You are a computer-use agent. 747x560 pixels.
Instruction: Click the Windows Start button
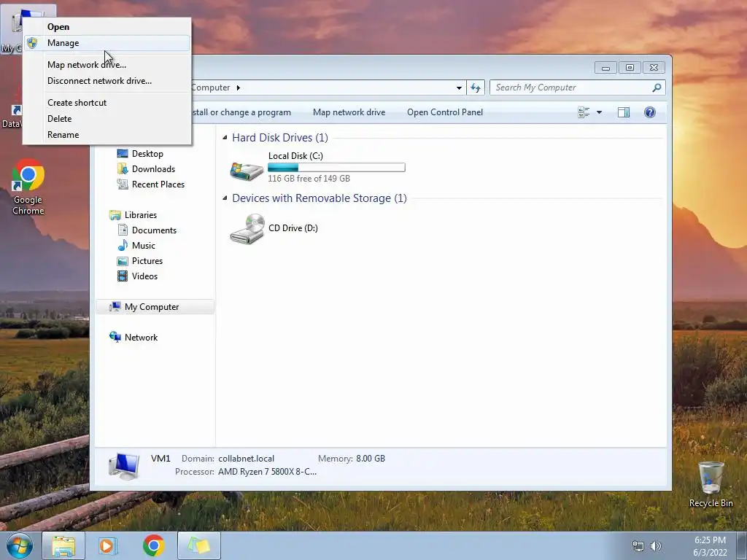[20, 545]
